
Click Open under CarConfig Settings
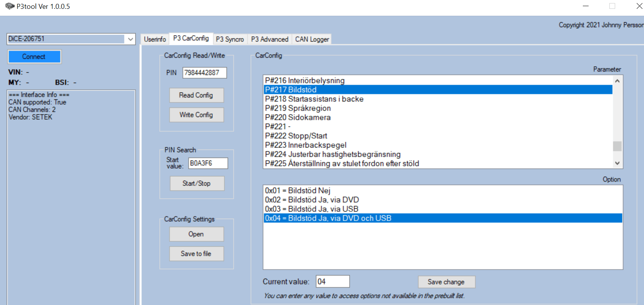[x=196, y=234]
